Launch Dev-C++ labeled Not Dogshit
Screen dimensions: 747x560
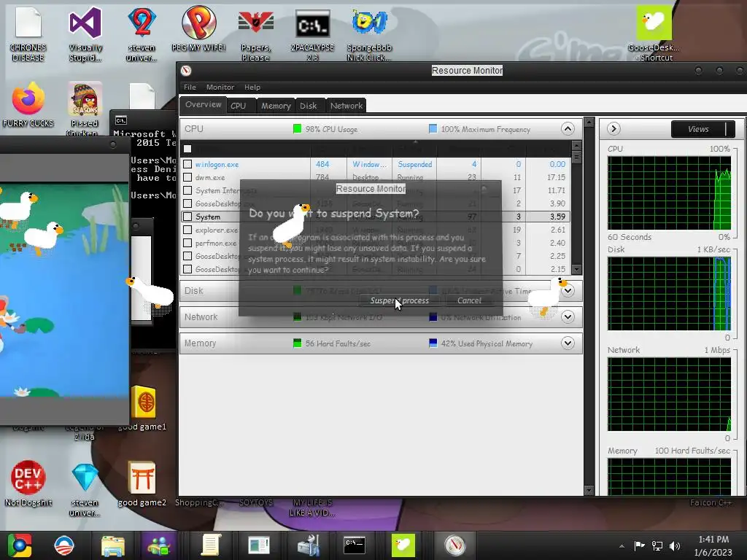click(28, 483)
